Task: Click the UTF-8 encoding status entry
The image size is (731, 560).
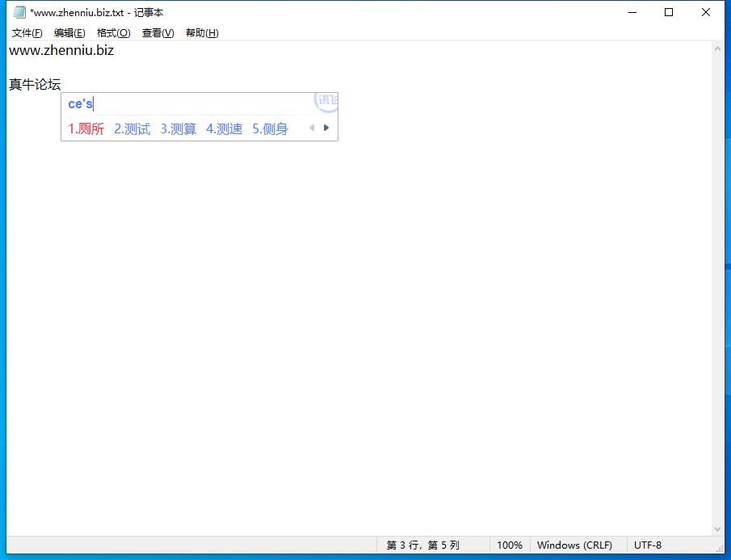Action: [x=648, y=545]
